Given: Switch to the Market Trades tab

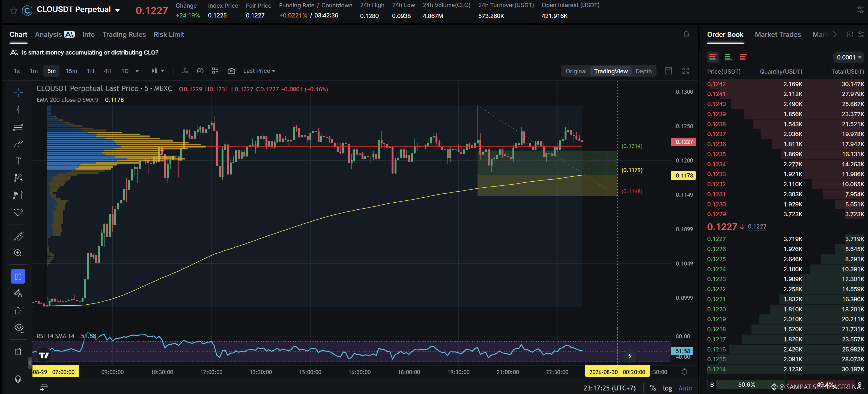Looking at the screenshot, I should click(x=777, y=34).
